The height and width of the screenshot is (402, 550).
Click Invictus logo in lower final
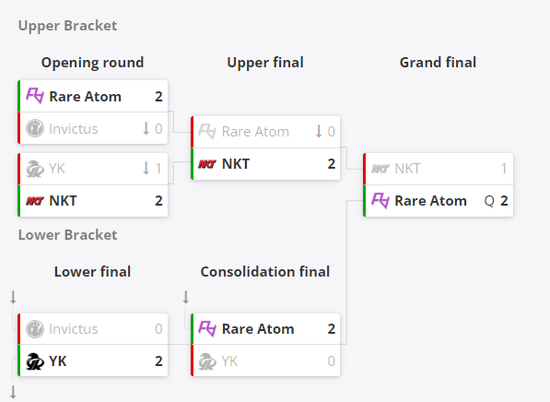click(35, 329)
